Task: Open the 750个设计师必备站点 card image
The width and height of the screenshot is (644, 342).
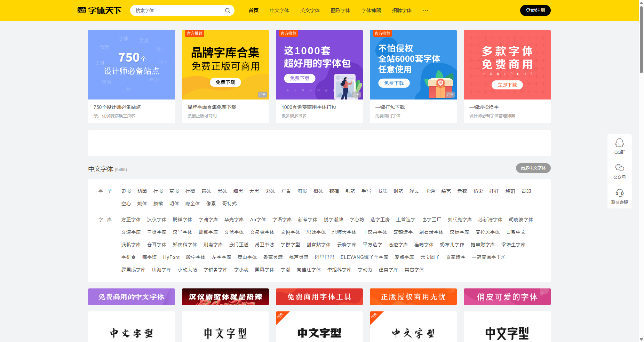Action: pos(132,65)
